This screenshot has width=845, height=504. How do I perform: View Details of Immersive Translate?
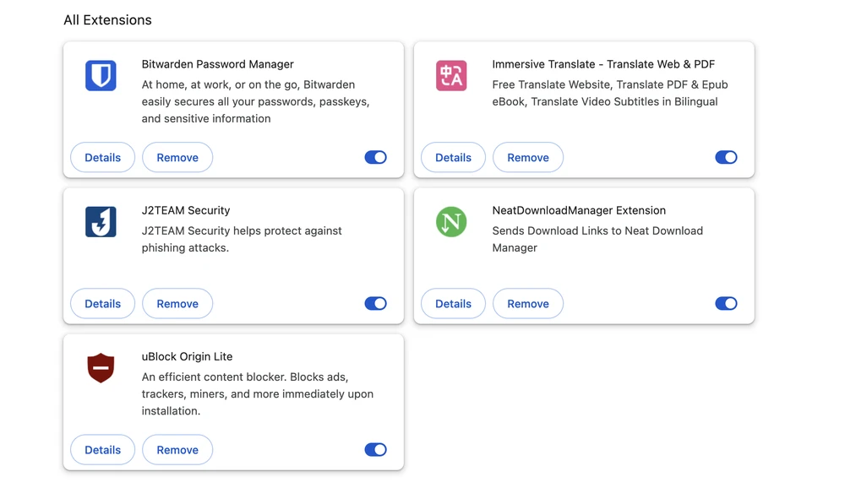[x=453, y=157]
